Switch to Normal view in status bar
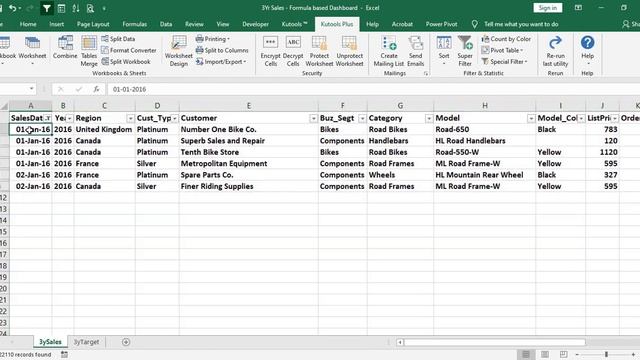 (x=526, y=354)
